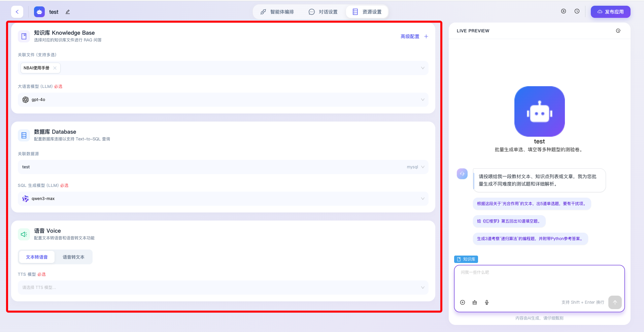
Task: Click the play/run icon in the top bar
Action: click(x=563, y=11)
